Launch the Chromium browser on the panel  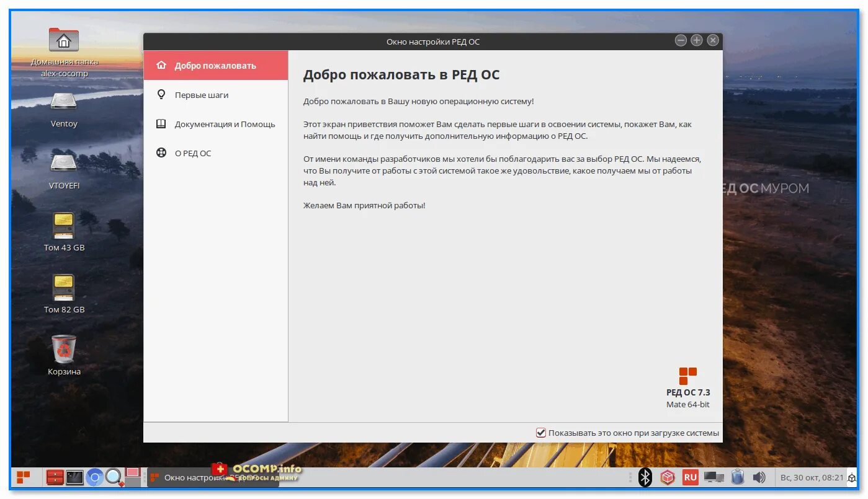coord(94,477)
